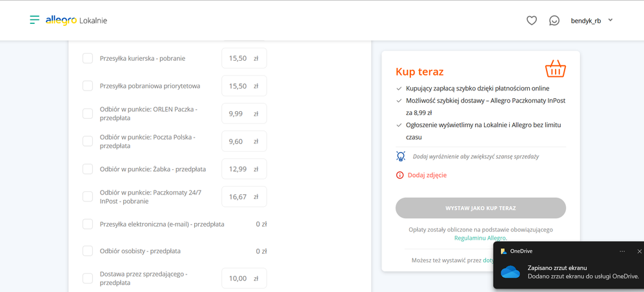
Task: Click the Przesyłka kurierska - pobranie label
Action: coord(143,58)
